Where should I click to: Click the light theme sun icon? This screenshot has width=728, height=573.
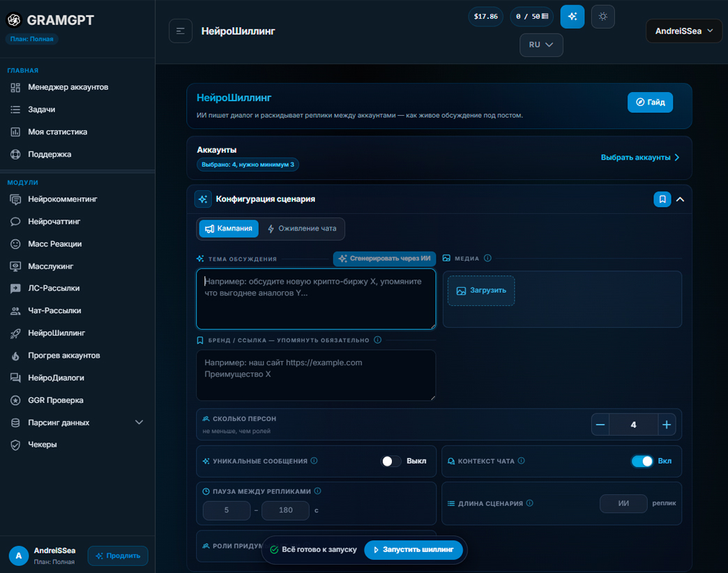click(602, 17)
